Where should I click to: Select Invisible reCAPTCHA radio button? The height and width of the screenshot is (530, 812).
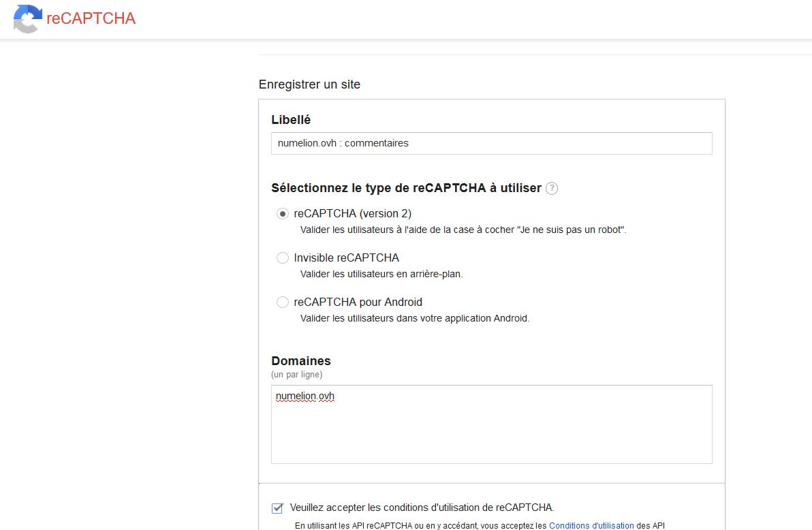(x=282, y=258)
